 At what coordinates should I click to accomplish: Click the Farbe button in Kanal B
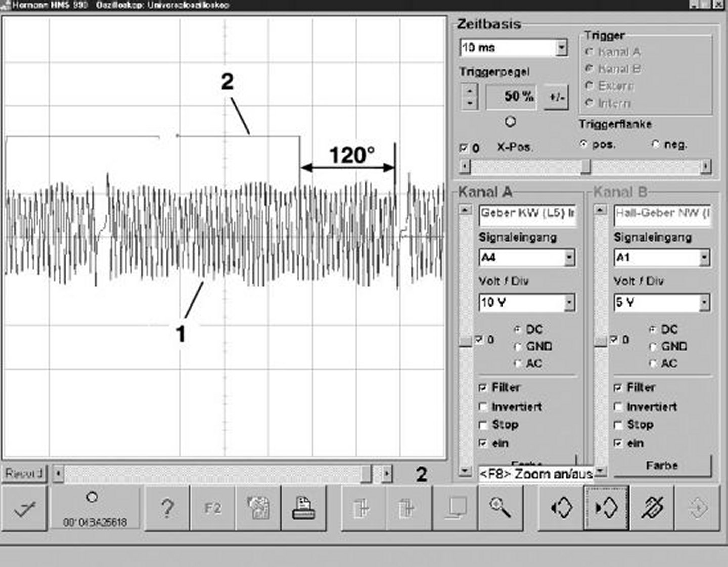(662, 465)
